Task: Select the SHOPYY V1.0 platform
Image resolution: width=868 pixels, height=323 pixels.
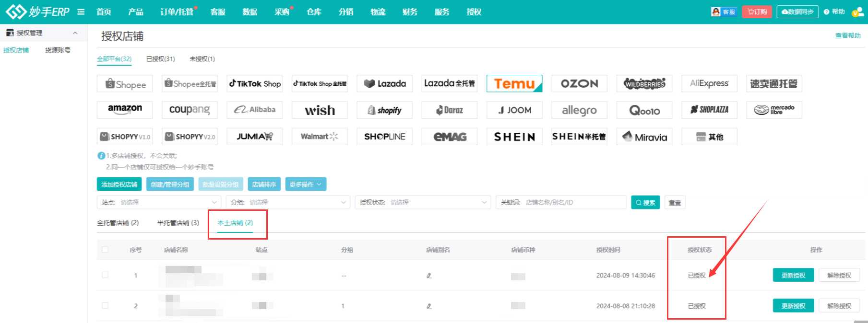Action: 125,137
